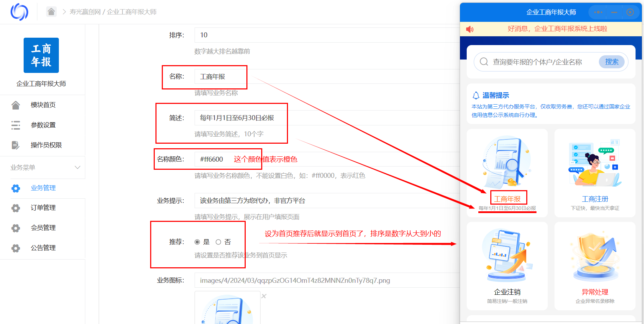
Task: Click the 简述 input field
Action: click(x=327, y=118)
